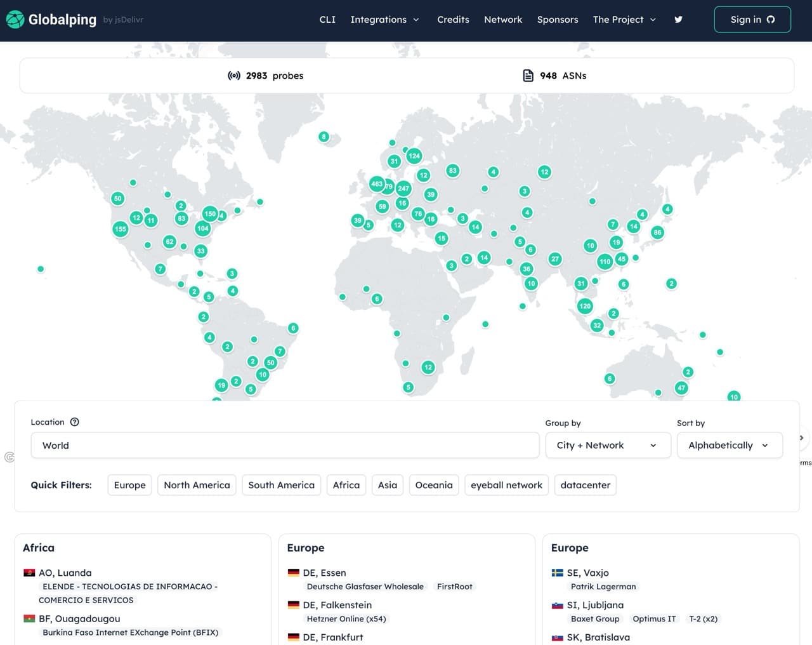This screenshot has width=812, height=645.
Task: Click the Location help question mark icon
Action: pos(74,422)
